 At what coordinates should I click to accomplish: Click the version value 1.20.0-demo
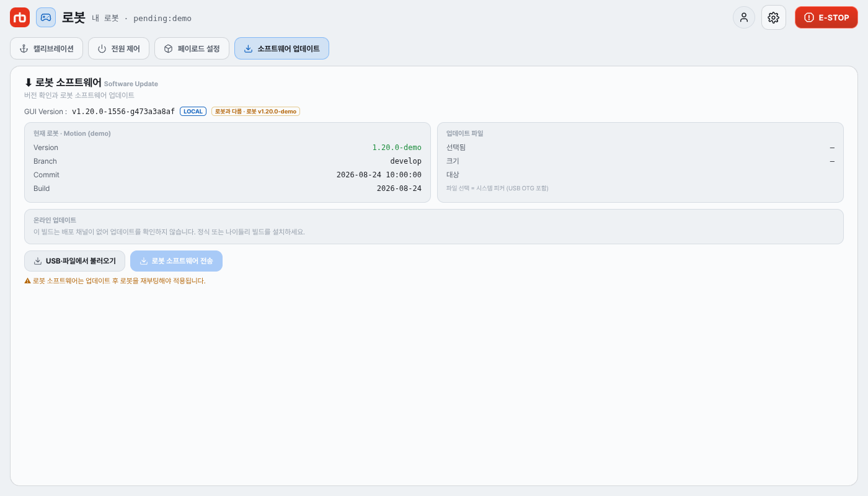tap(397, 148)
